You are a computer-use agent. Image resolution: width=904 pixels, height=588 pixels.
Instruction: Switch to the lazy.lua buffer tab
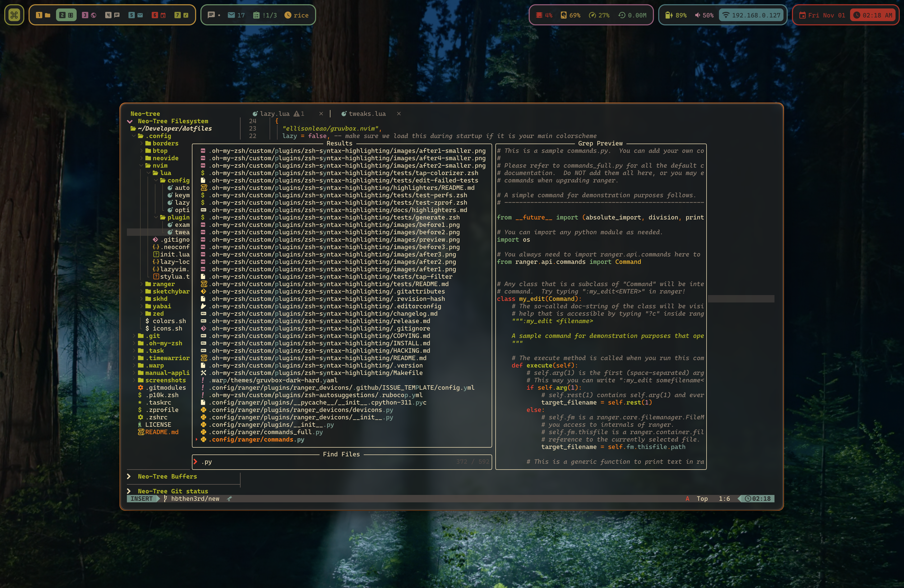tap(278, 114)
